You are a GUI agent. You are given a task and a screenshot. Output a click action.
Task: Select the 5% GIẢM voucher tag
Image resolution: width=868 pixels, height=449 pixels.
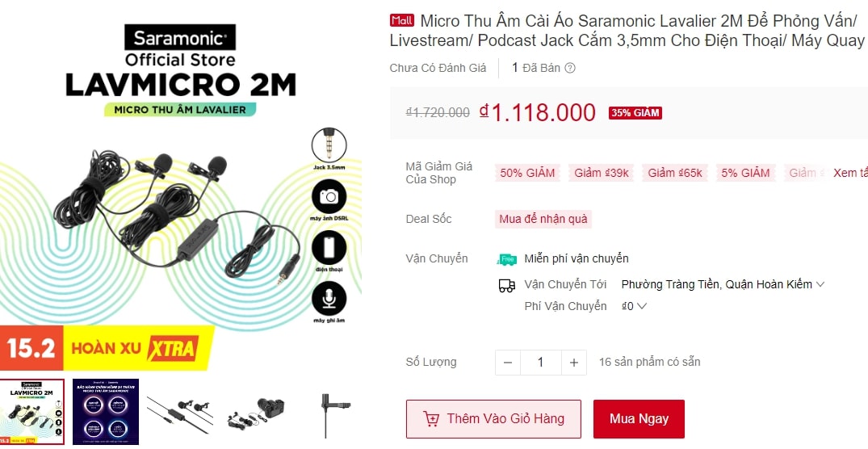[745, 173]
